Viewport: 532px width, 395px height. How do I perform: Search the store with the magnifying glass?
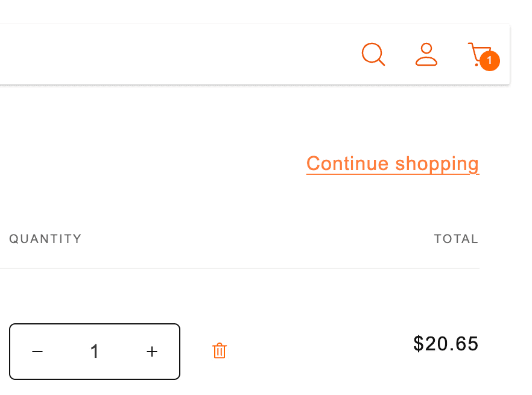373,54
